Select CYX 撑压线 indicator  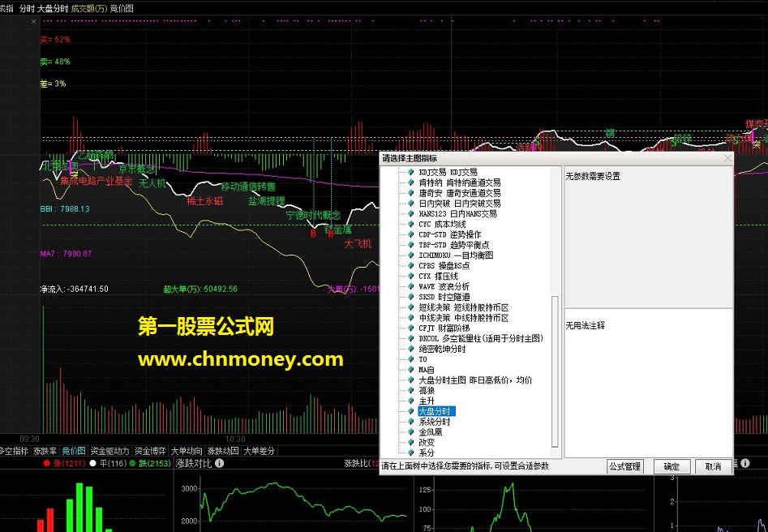(x=438, y=276)
